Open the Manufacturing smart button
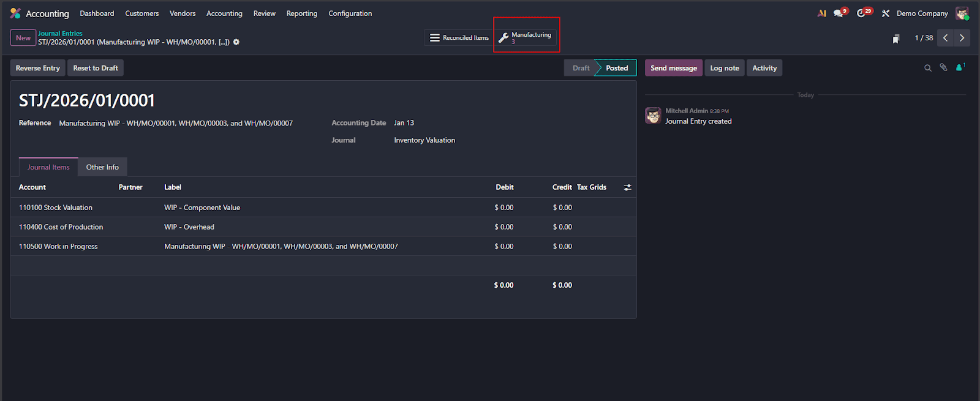 527,37
